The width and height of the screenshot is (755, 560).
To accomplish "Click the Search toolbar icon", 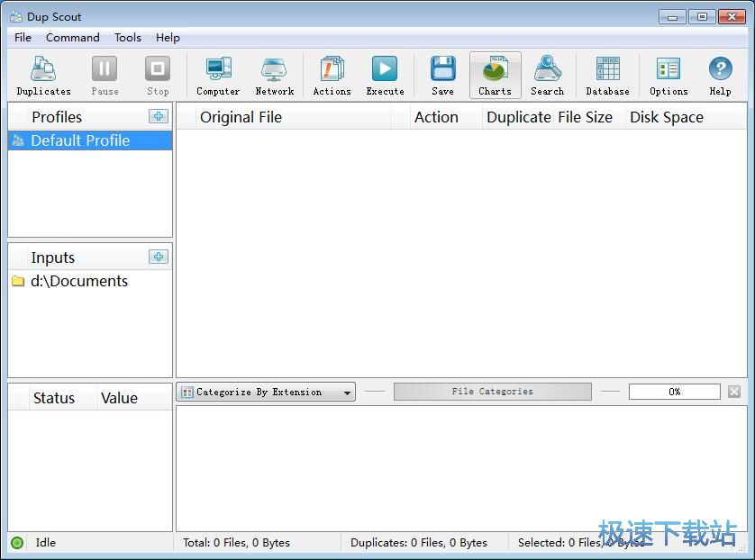I will [x=547, y=76].
